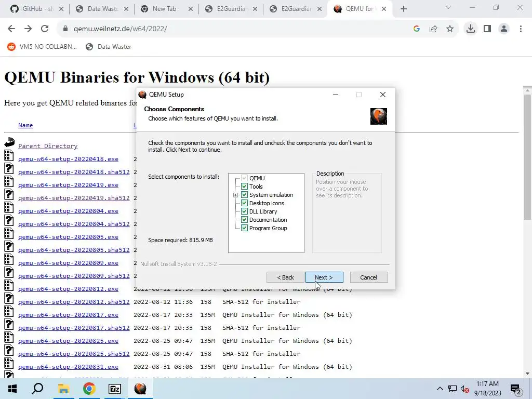This screenshot has height=399, width=532.
Task: Open the Parent Directory link
Action: point(48,146)
